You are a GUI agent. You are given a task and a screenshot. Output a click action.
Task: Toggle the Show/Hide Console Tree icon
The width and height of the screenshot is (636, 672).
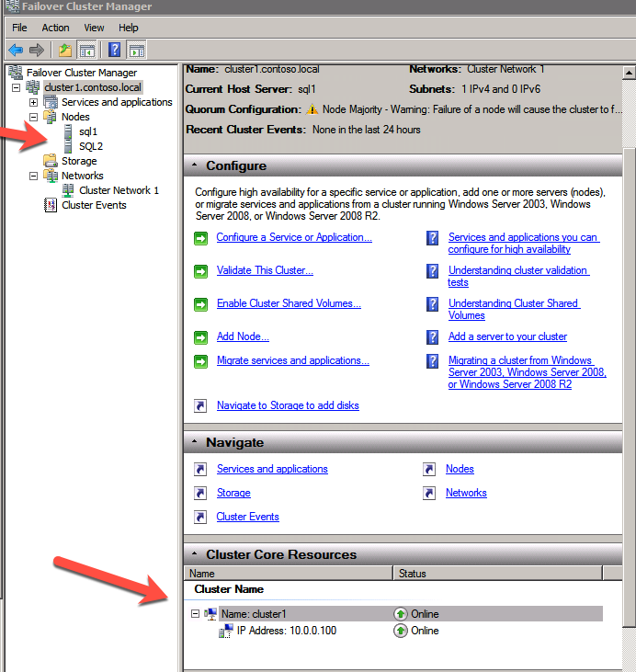coord(87,50)
